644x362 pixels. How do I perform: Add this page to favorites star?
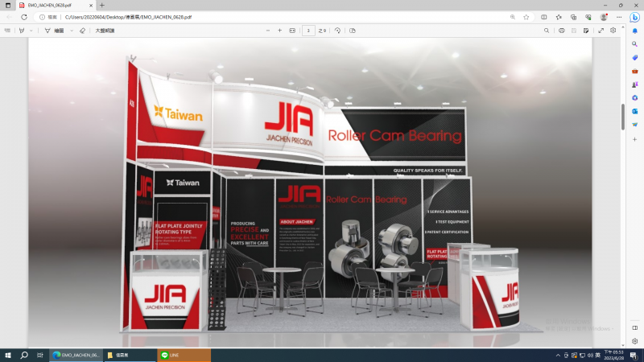coord(526,16)
